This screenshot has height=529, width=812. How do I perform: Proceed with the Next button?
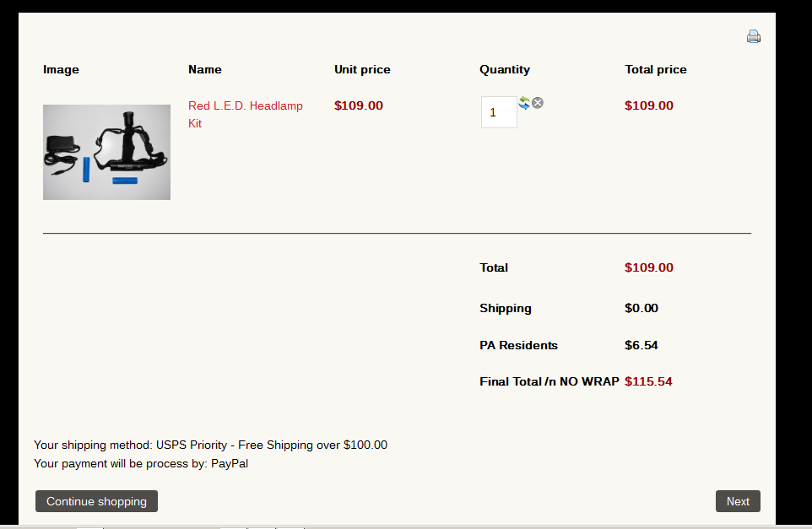click(738, 501)
